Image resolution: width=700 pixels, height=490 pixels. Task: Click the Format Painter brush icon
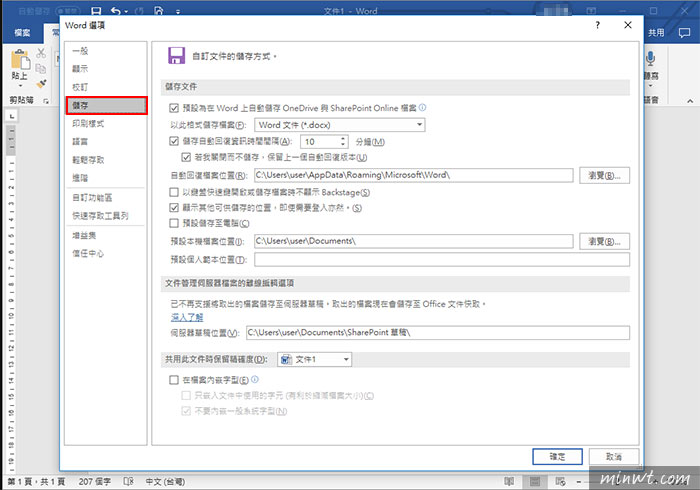(x=41, y=83)
